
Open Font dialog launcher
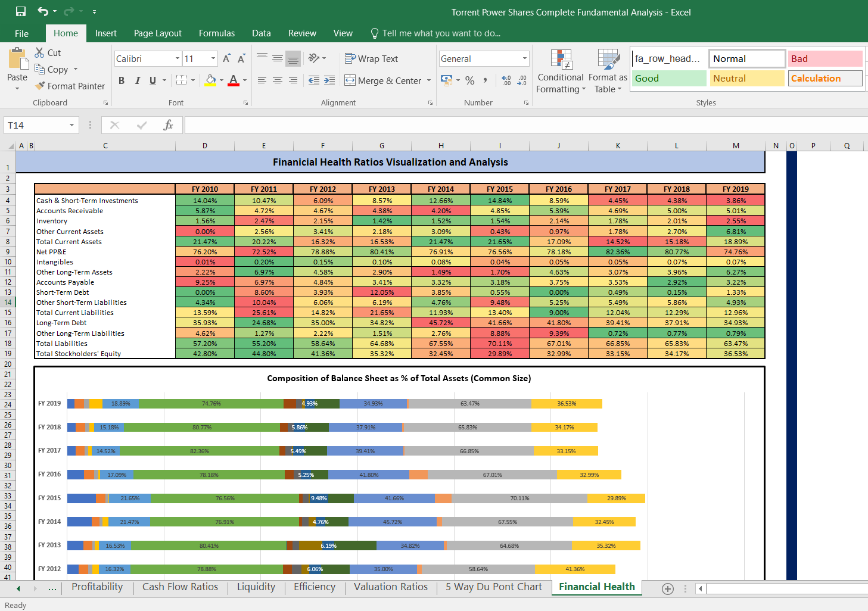tap(245, 103)
